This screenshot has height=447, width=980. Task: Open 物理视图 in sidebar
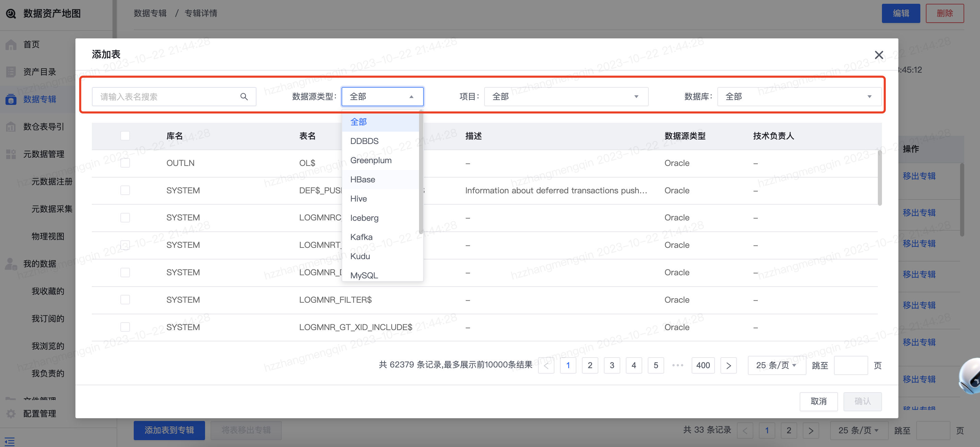(x=48, y=236)
